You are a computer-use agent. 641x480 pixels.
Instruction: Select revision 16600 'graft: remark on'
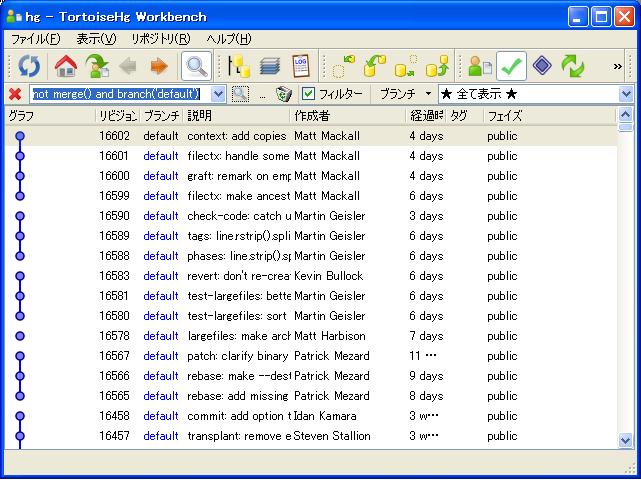(x=311, y=176)
